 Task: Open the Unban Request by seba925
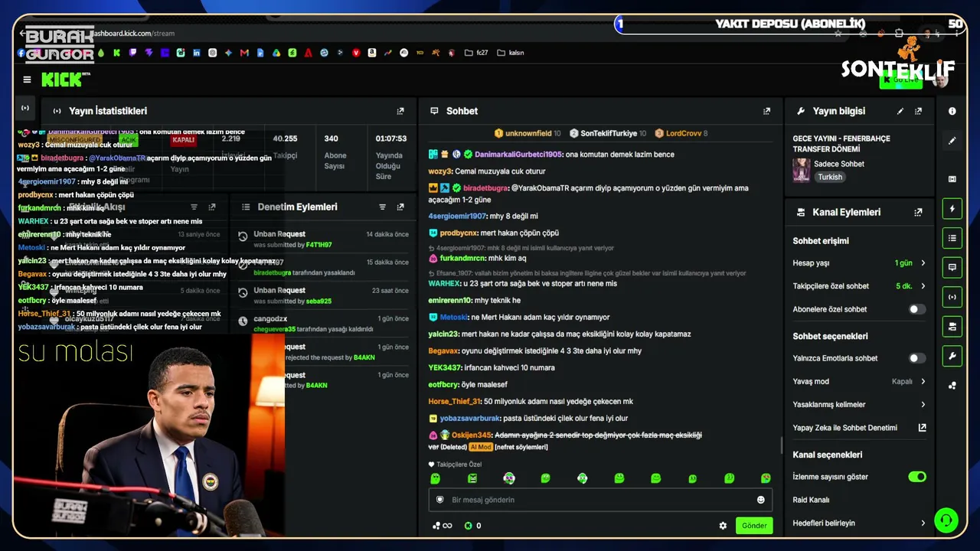tap(322, 295)
